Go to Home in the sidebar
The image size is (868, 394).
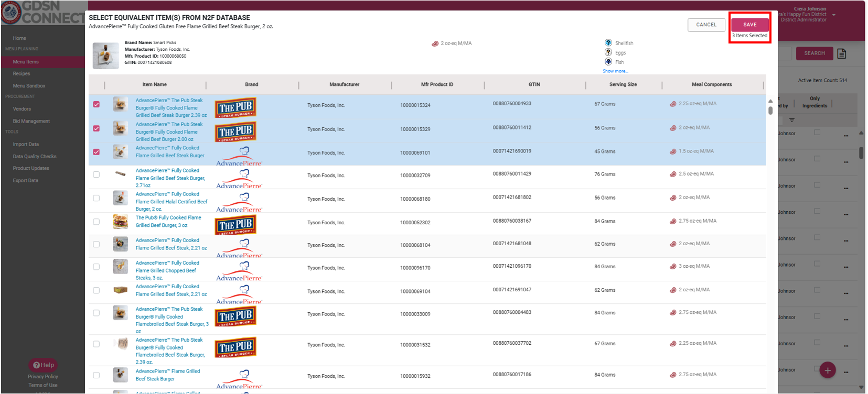tap(19, 38)
